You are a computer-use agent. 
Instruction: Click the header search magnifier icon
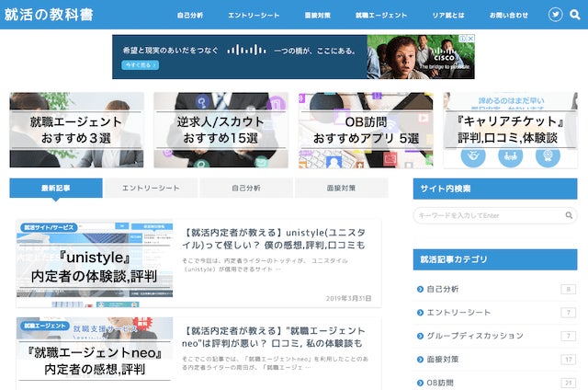tap(575, 15)
